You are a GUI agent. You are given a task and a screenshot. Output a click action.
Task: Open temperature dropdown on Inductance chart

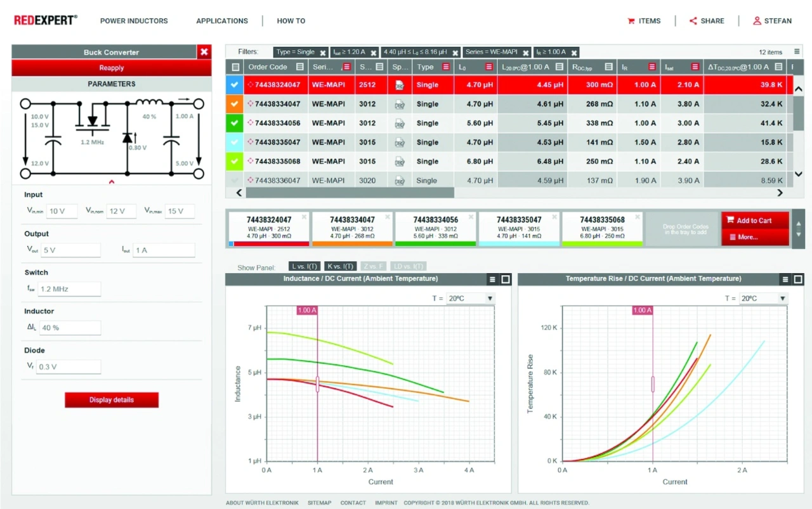coord(489,299)
